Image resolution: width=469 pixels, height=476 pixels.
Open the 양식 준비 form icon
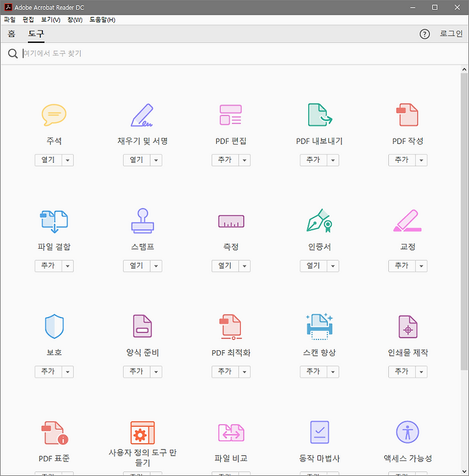pyautogui.click(x=143, y=326)
